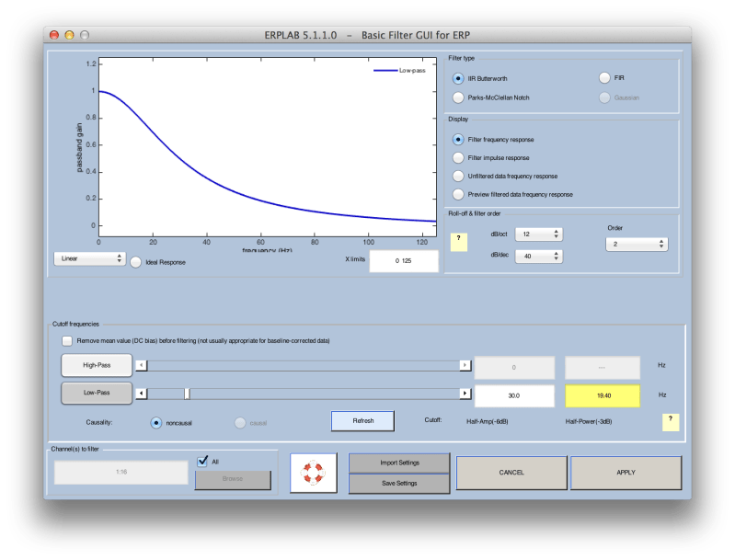Click right arrow of Low-Pass slider
This screenshot has height=560, width=735.
[465, 394]
